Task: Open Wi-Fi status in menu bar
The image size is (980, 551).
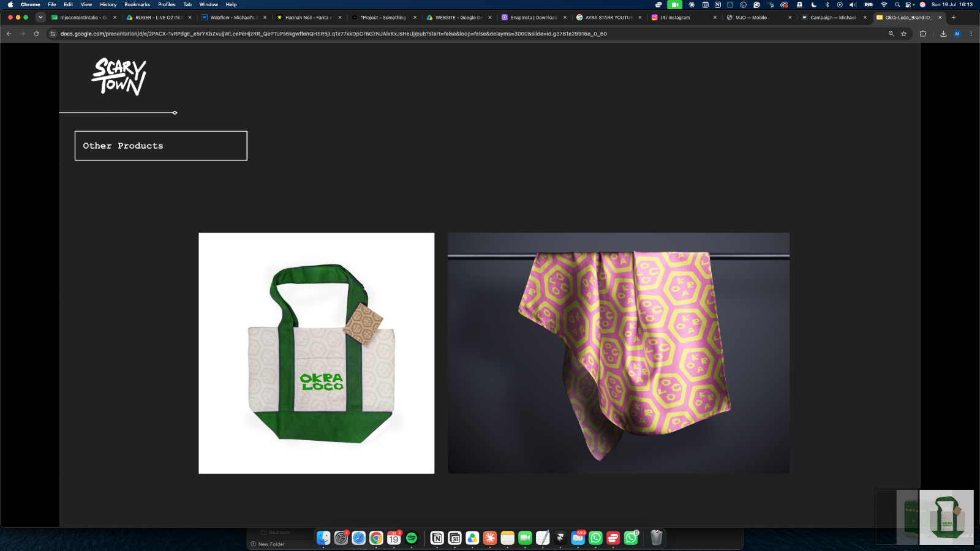Action: (x=884, y=4)
